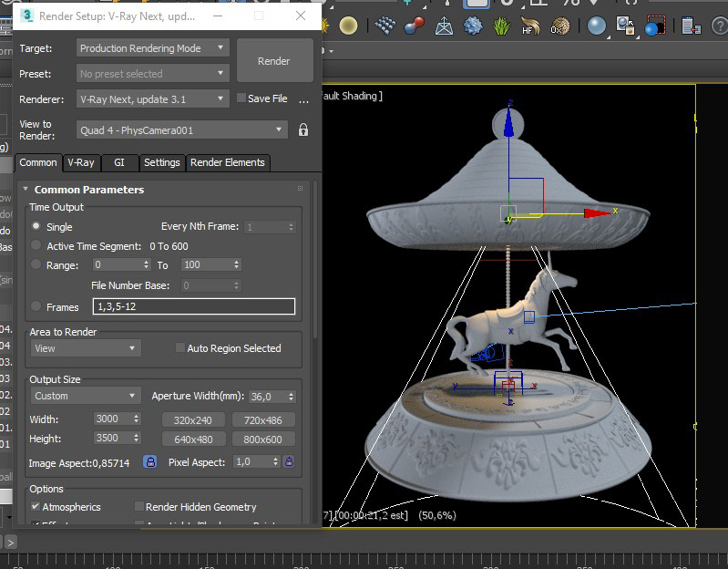The width and height of the screenshot is (728, 569).
Task: Open the Target rendering mode dropdown
Action: [153, 47]
